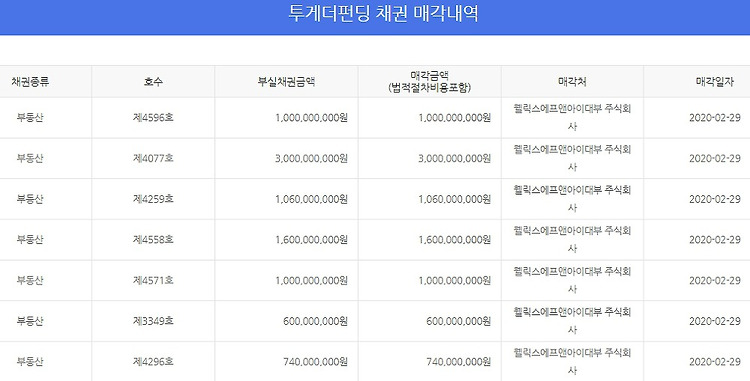Click the 매각일자 column header
Viewport: 750px width, 381px height.
715,82
